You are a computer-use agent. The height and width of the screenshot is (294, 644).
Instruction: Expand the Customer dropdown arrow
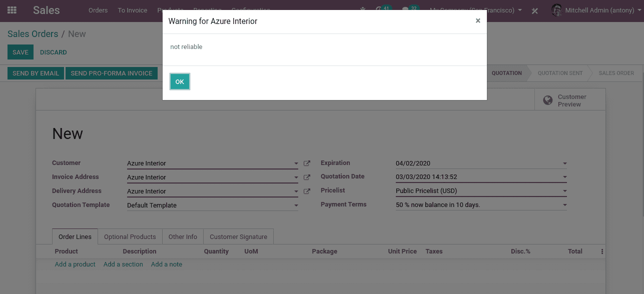[x=296, y=163]
